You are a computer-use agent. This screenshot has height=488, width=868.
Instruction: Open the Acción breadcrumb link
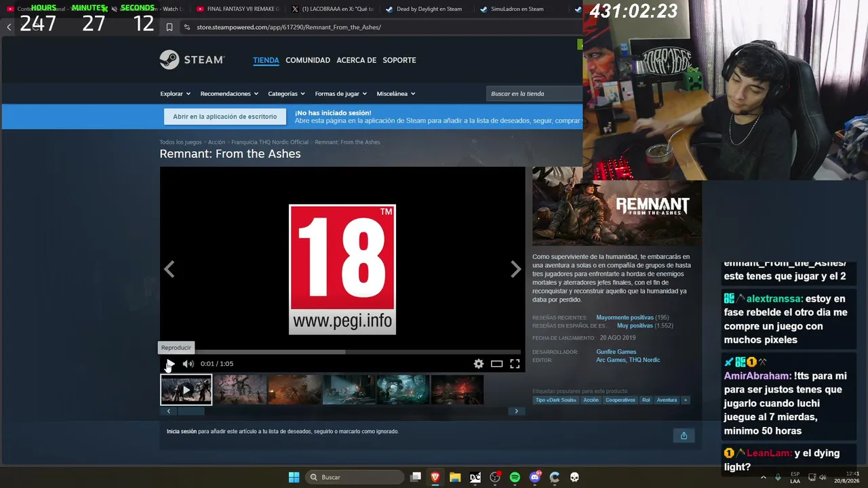pos(216,142)
